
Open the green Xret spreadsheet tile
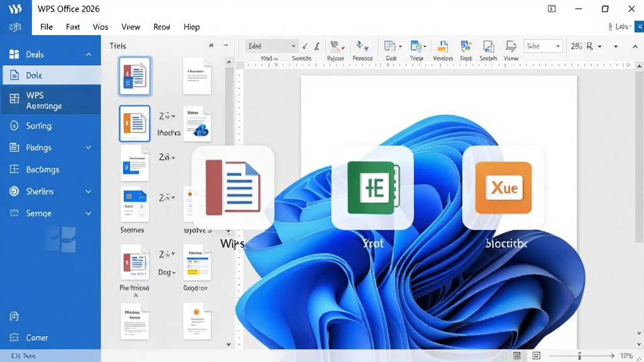click(372, 188)
